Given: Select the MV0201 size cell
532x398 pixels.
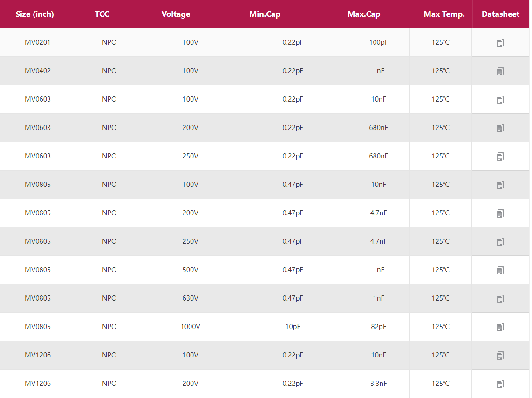Looking at the screenshot, I should click(38, 42).
